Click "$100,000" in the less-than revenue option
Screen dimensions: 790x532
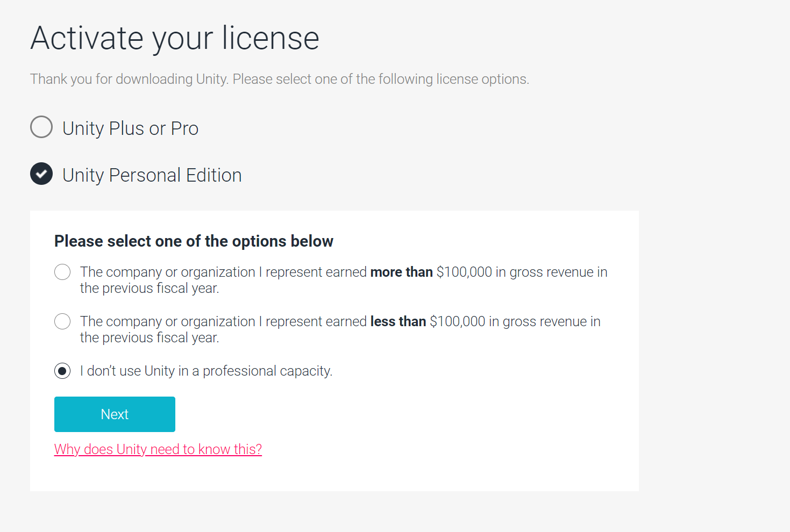coord(458,321)
